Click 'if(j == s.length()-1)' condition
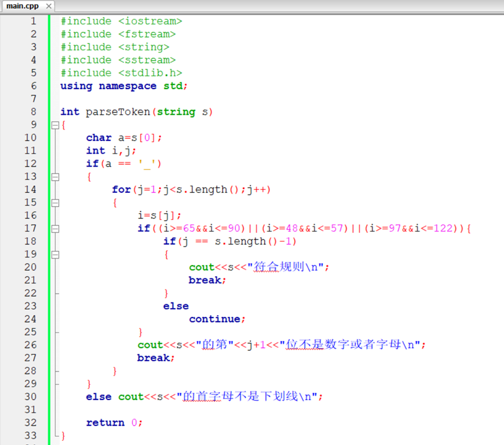Screen dimensions: 504x445 230,241
